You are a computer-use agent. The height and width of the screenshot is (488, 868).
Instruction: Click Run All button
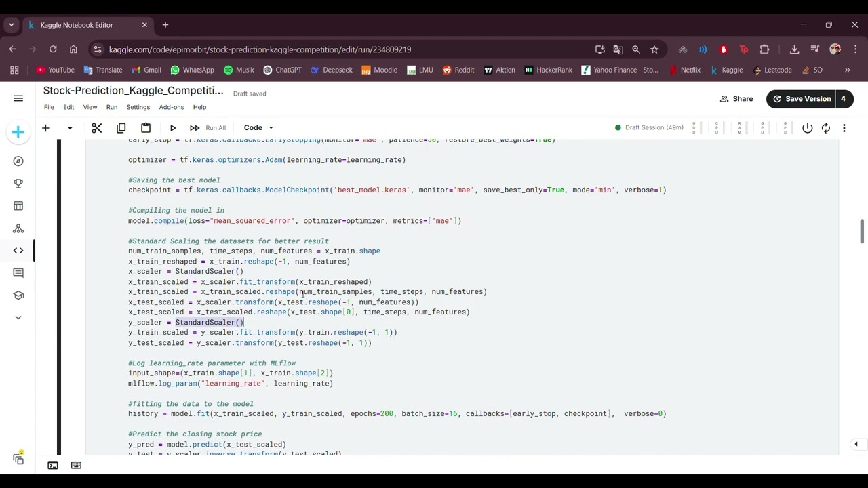tap(208, 128)
